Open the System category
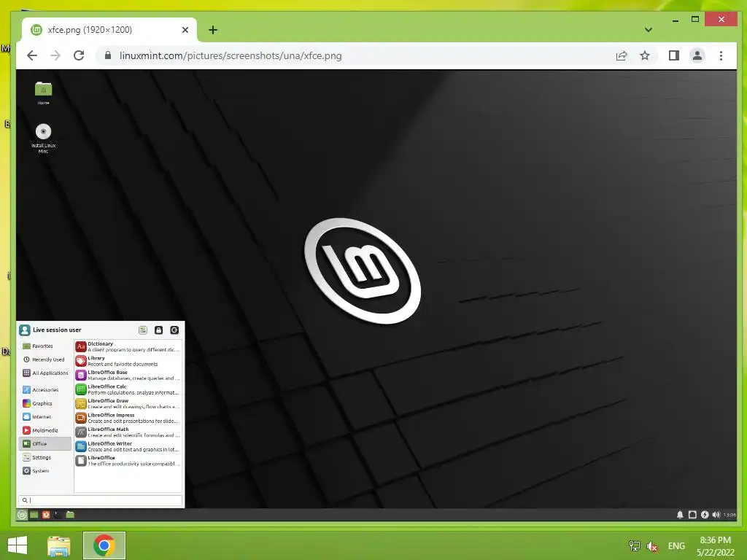 (45, 470)
